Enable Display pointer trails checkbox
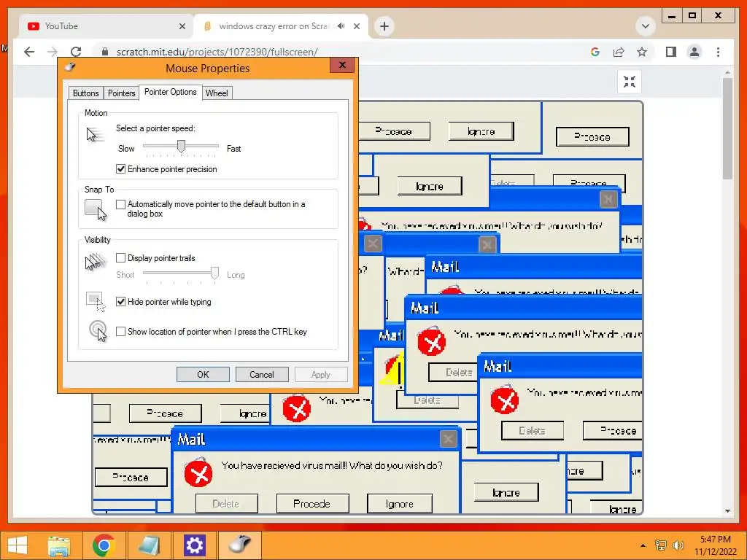 pyautogui.click(x=120, y=258)
